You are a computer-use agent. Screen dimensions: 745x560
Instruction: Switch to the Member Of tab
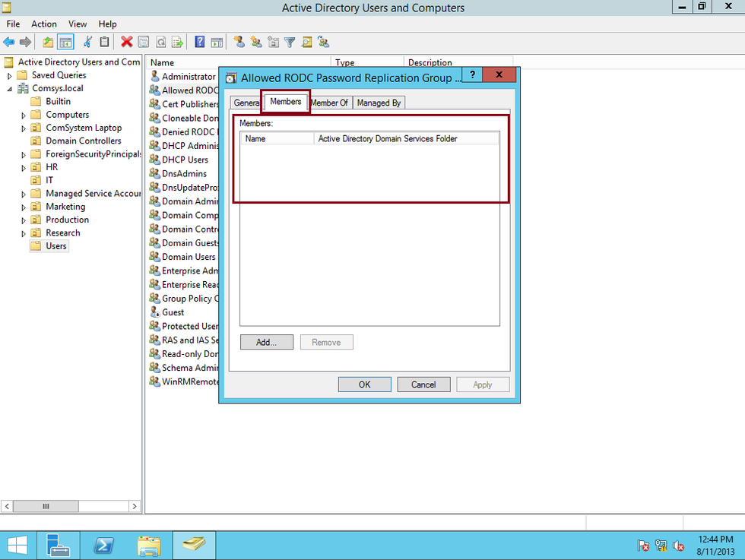click(329, 103)
